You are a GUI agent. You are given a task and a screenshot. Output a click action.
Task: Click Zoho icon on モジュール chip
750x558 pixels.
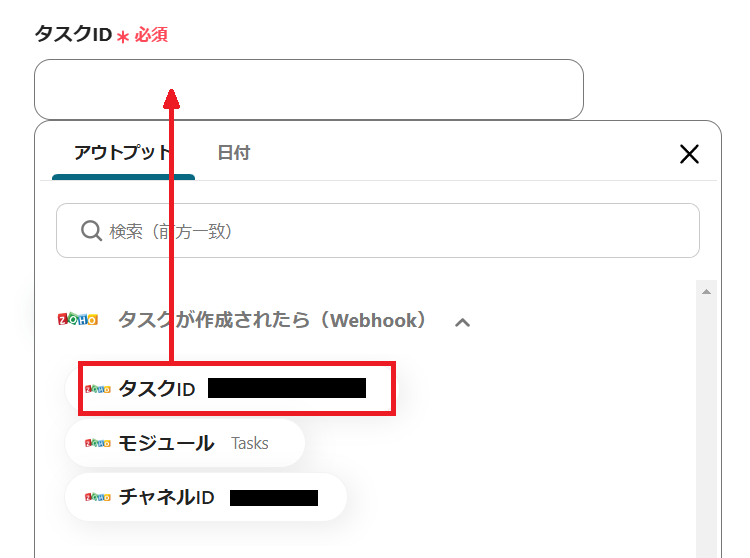pyautogui.click(x=97, y=443)
